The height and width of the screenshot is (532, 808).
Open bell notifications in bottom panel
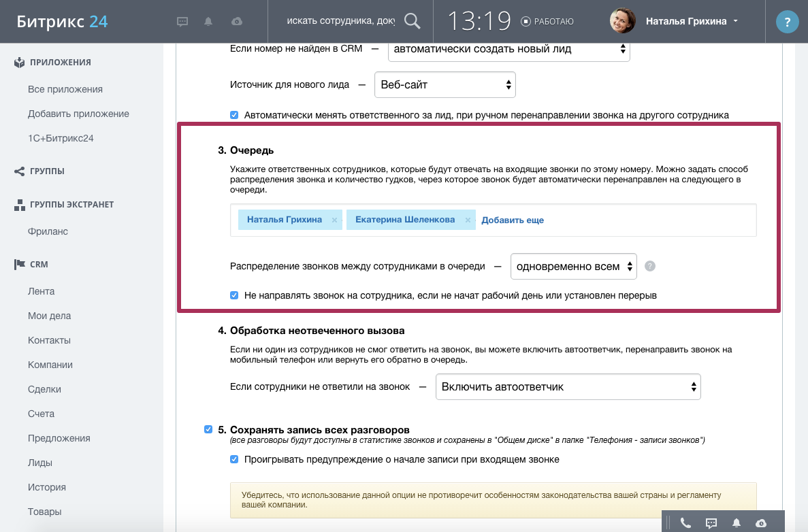737,523
